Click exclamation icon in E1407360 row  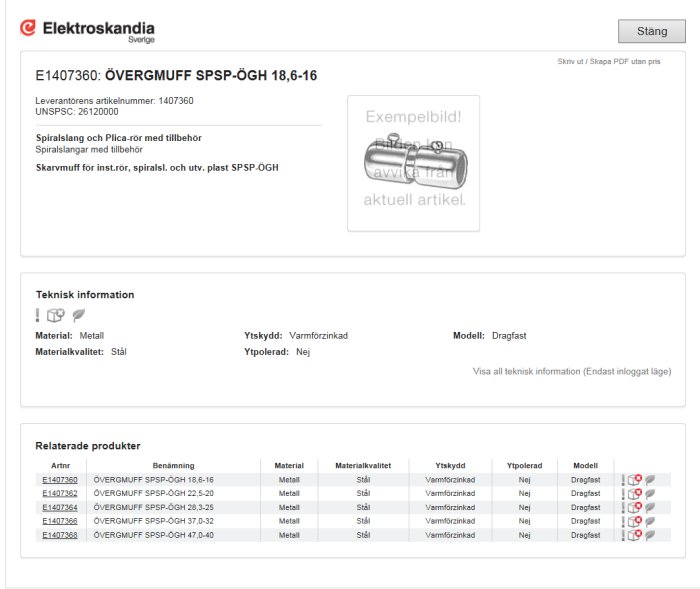[x=623, y=480]
